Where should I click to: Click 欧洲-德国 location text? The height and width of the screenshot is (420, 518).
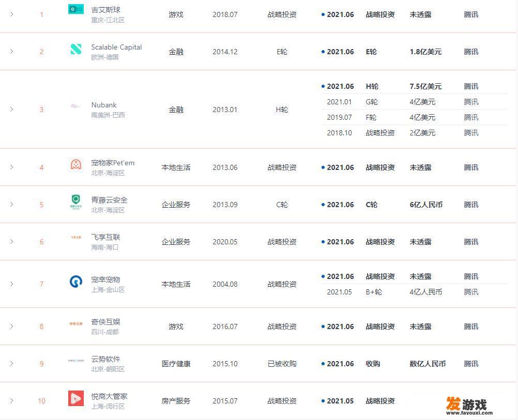click(105, 57)
